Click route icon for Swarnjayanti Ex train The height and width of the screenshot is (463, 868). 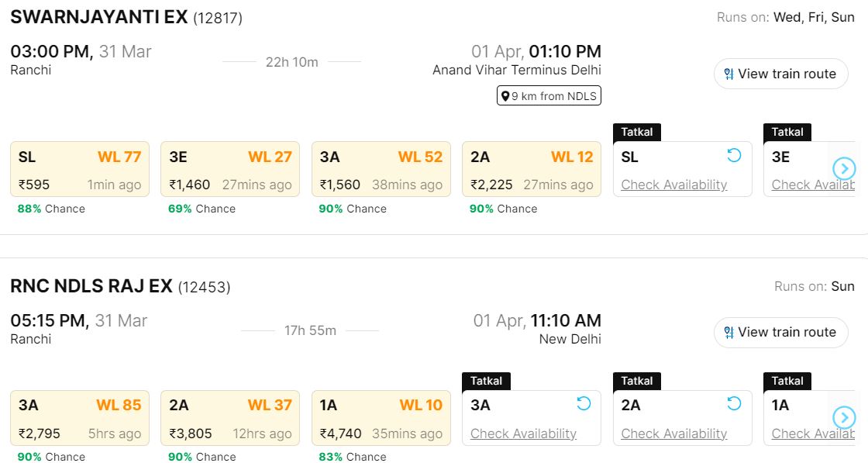click(728, 74)
